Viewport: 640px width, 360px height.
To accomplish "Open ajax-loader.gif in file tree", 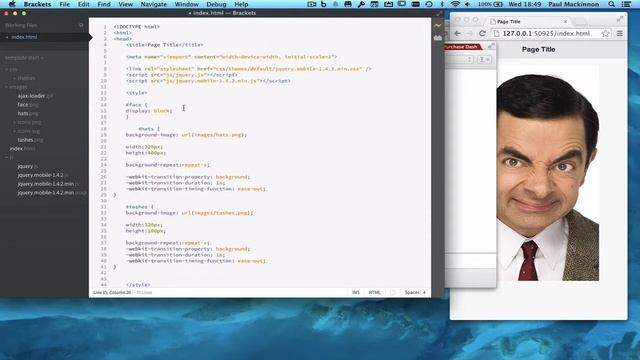I will click(x=35, y=96).
